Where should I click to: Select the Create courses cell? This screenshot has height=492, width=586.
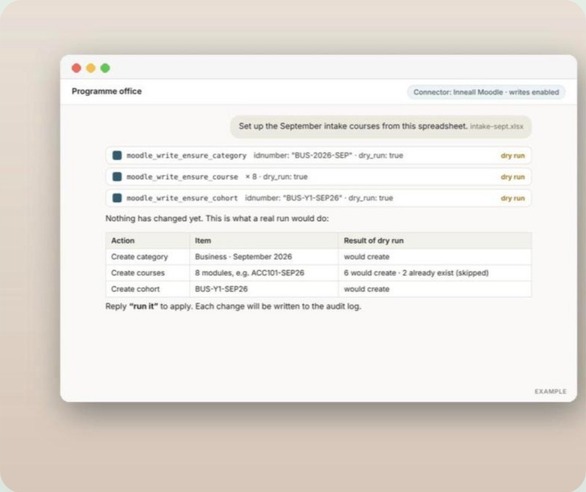coord(148,273)
